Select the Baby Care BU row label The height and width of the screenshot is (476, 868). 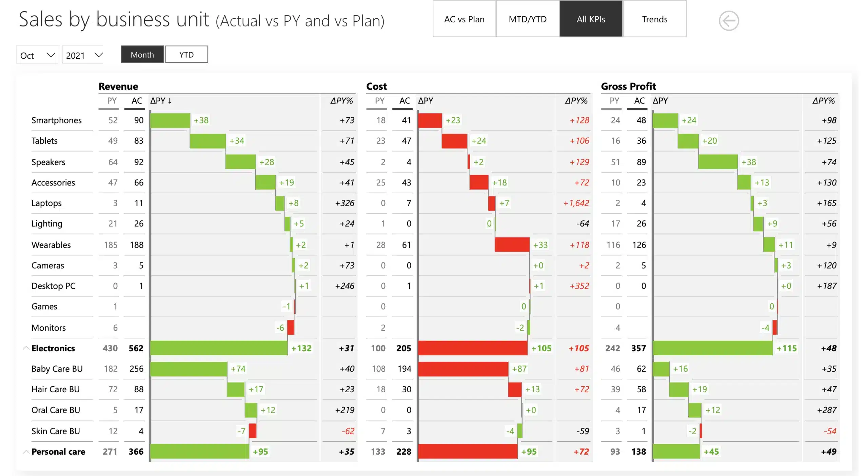[x=57, y=369]
